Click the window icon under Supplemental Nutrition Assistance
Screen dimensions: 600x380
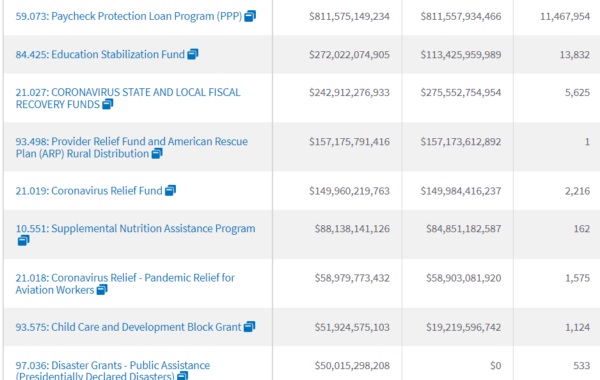(x=23, y=241)
